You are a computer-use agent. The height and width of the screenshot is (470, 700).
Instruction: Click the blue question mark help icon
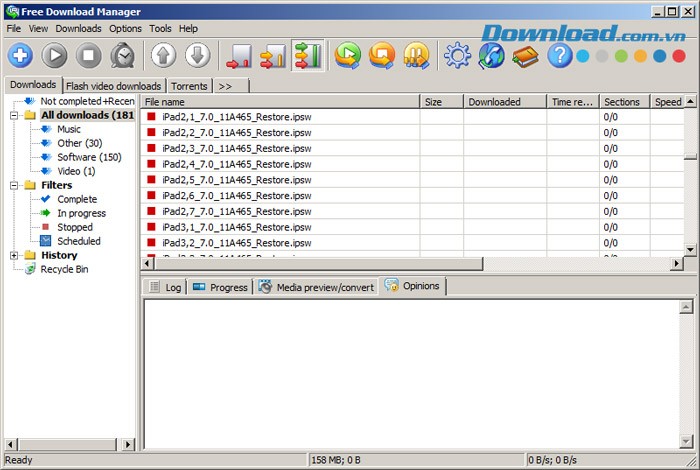[560, 56]
